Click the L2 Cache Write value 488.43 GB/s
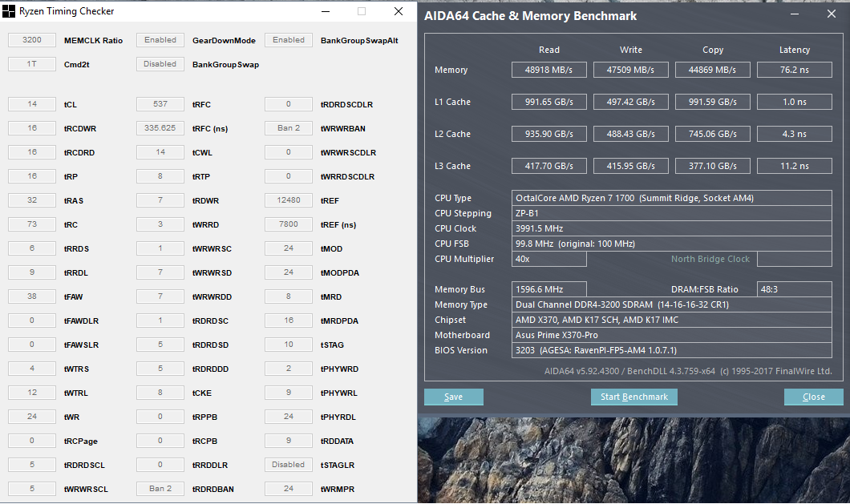Viewport: 850px width, 504px height. coord(631,134)
